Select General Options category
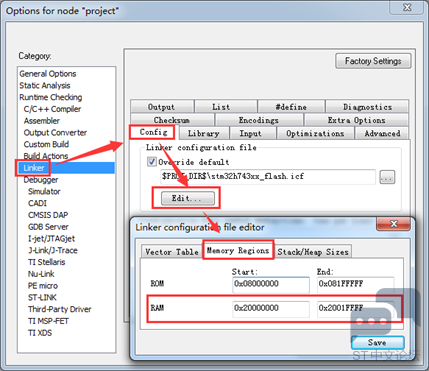The width and height of the screenshot is (429, 371). pos(48,74)
